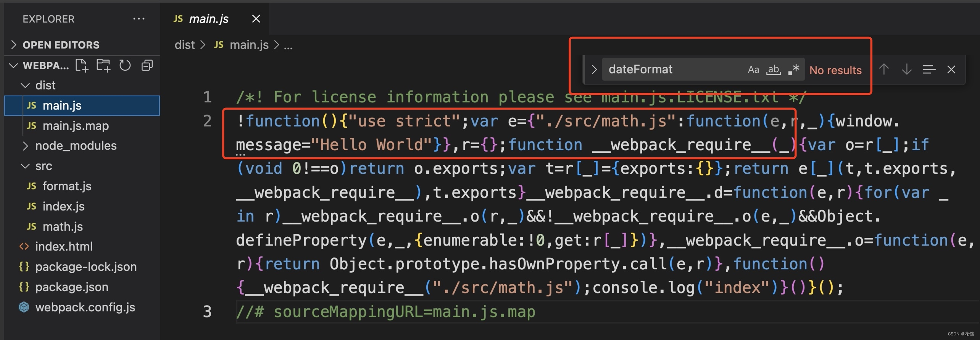Click the "Hello World" string in code
The image size is (980, 340).
tap(371, 145)
